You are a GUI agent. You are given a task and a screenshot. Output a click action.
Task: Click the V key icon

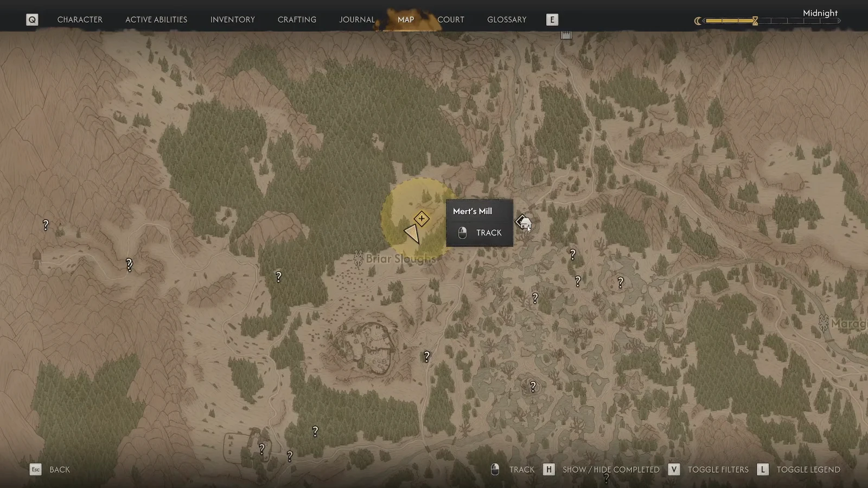(x=674, y=470)
